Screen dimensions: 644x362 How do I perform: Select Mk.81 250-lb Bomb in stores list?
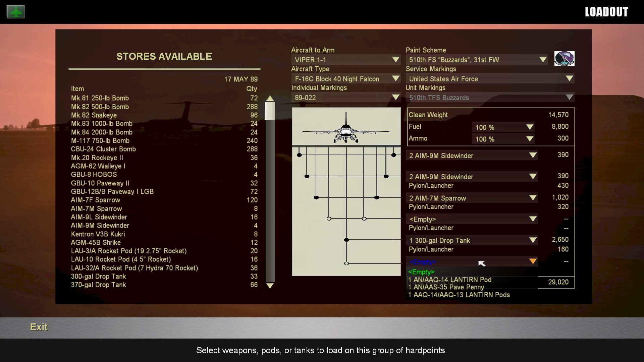coord(164,98)
